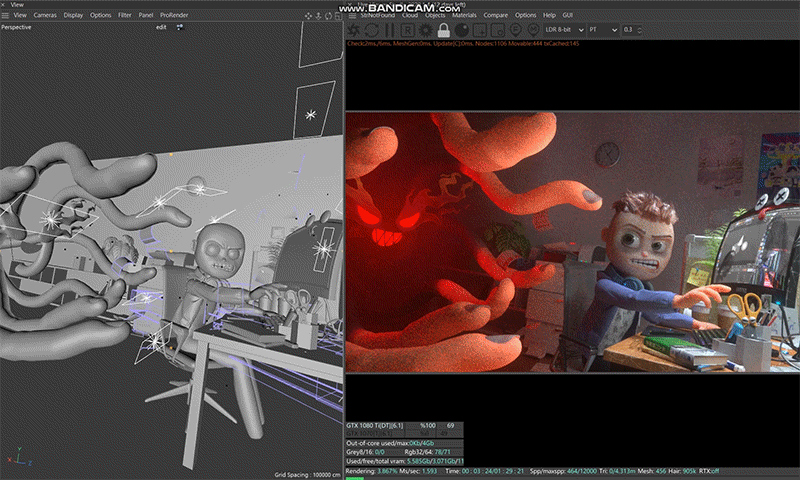Toggle the lock resolution padlock icon
Image resolution: width=800 pixels, height=480 pixels.
pos(443,30)
